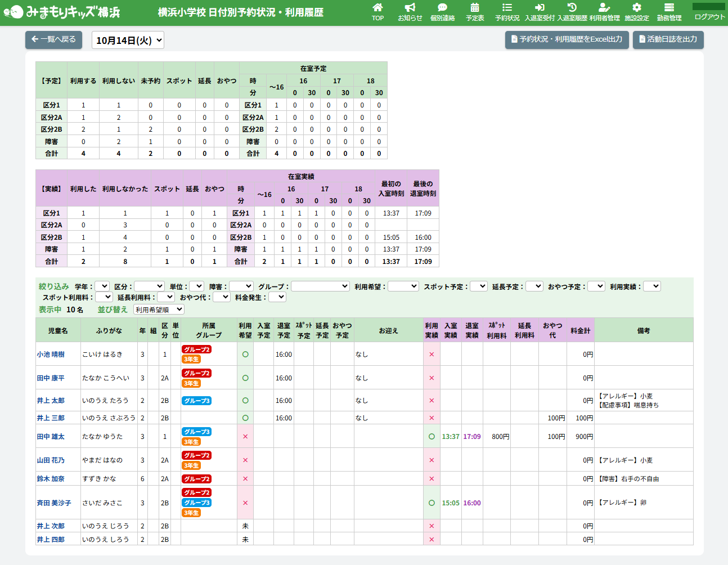Expand the 学年 filter dropdown
728x565 pixels.
coord(102,286)
